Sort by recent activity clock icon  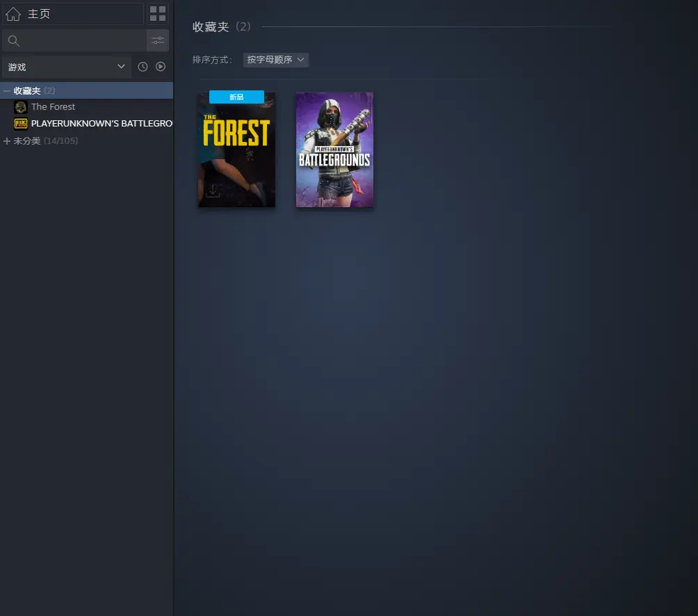143,67
